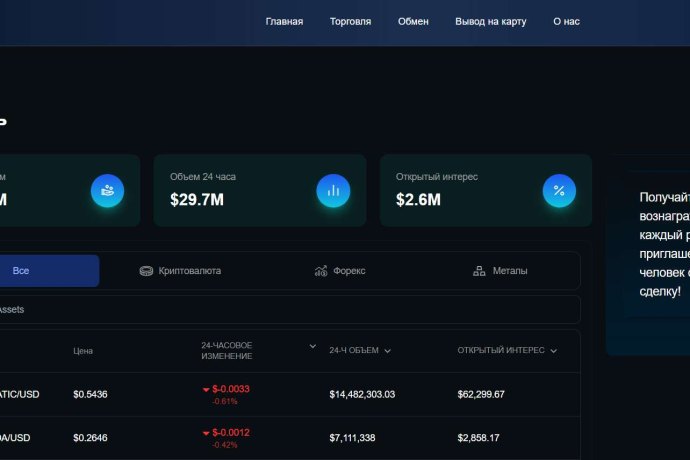Switch to the Форекс tab

pyautogui.click(x=340, y=271)
